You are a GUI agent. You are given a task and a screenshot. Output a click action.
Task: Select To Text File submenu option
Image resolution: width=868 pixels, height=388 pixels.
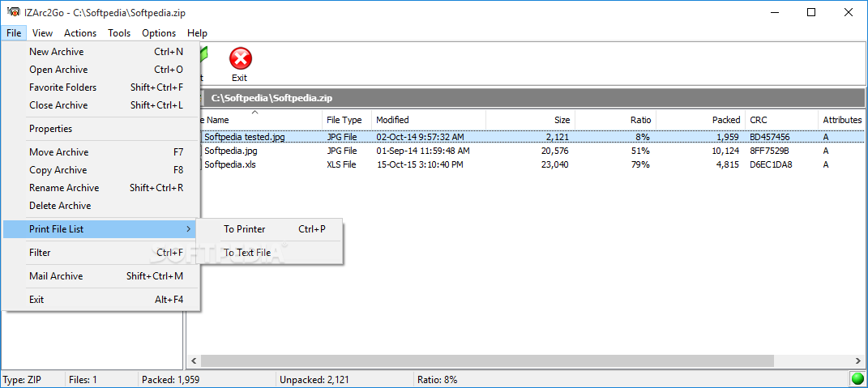[x=270, y=253]
